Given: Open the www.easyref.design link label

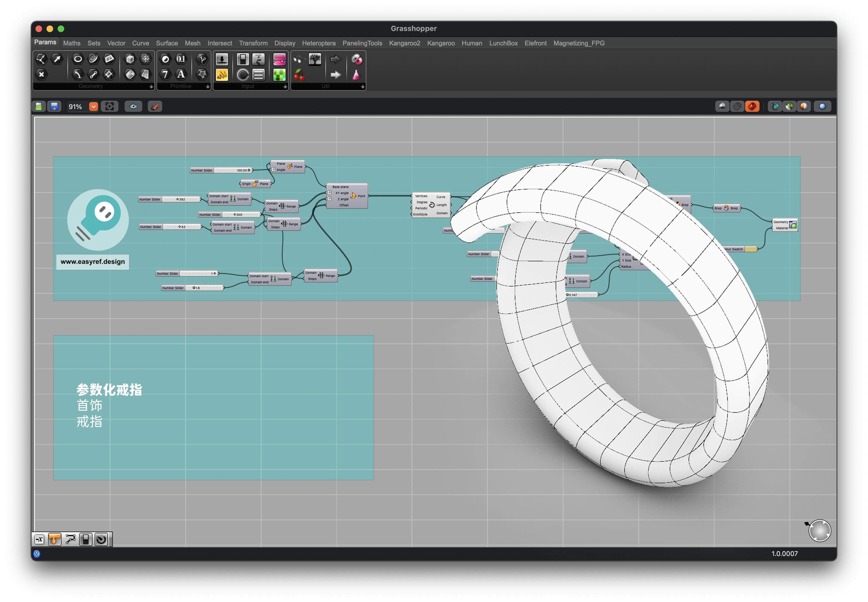Looking at the screenshot, I should click(x=92, y=262).
